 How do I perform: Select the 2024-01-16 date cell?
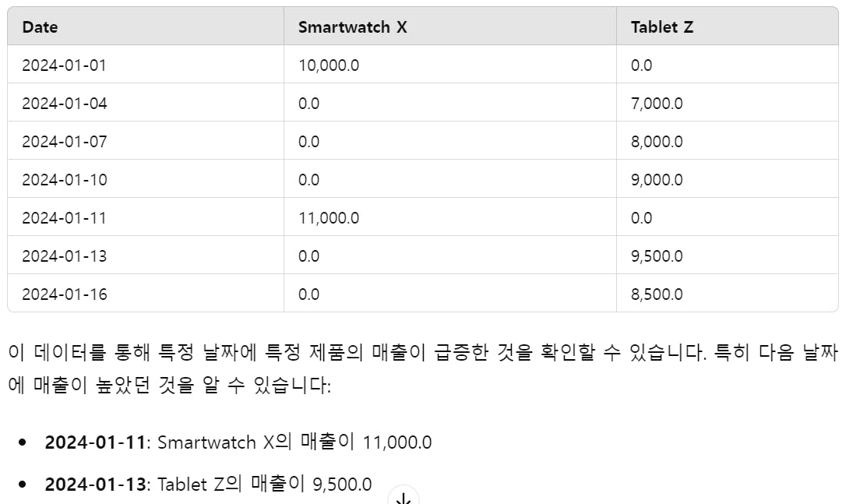64,294
